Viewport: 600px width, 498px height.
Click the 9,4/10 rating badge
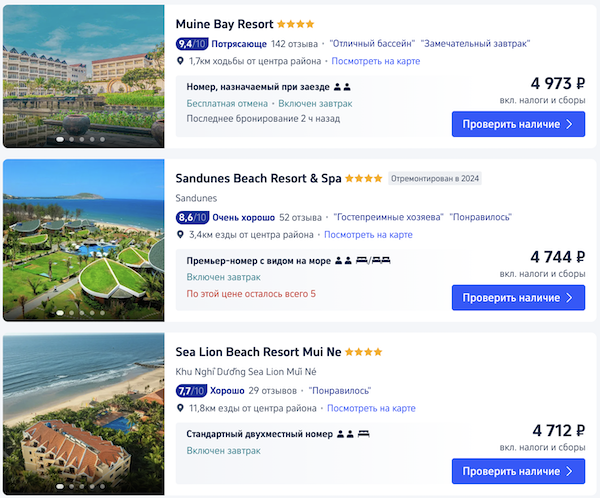[x=191, y=44]
